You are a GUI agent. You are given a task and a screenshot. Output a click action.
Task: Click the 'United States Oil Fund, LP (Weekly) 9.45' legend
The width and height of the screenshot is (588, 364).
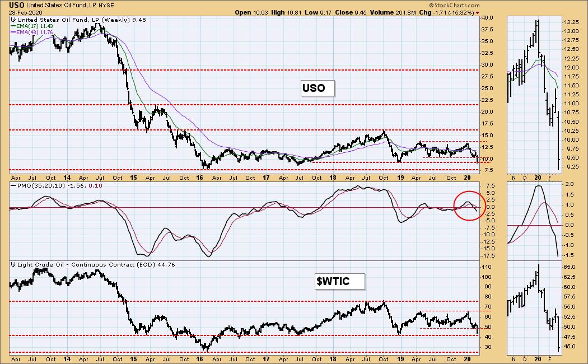(x=82, y=20)
